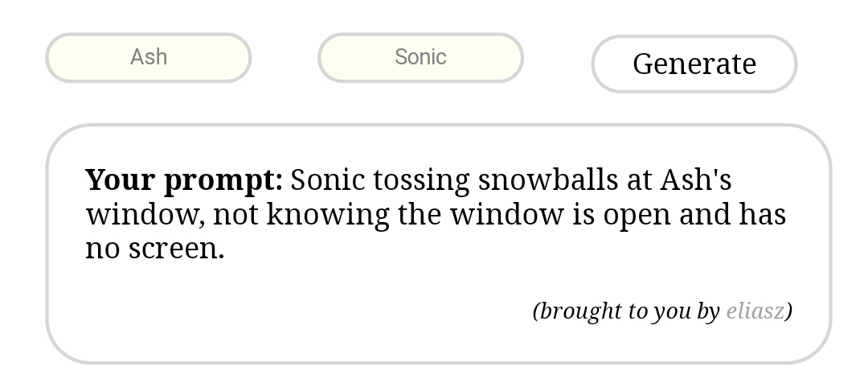Click the bold "Your prompt:" label

pyautogui.click(x=184, y=179)
